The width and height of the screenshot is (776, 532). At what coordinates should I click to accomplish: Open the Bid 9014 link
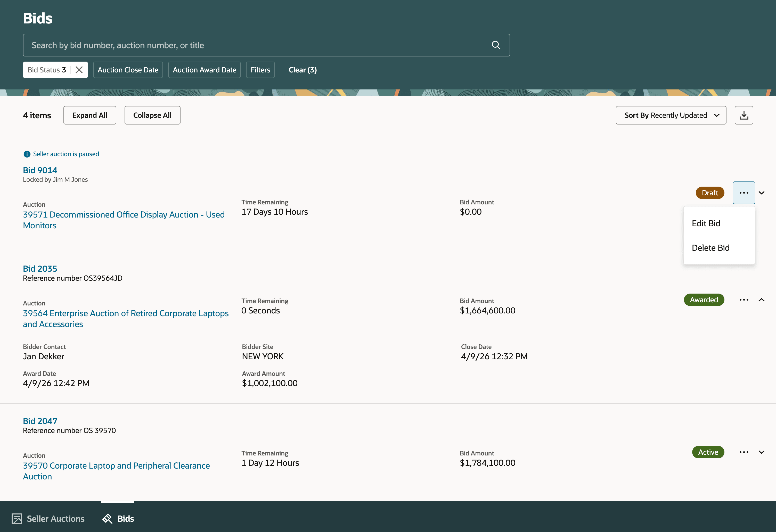pos(40,170)
